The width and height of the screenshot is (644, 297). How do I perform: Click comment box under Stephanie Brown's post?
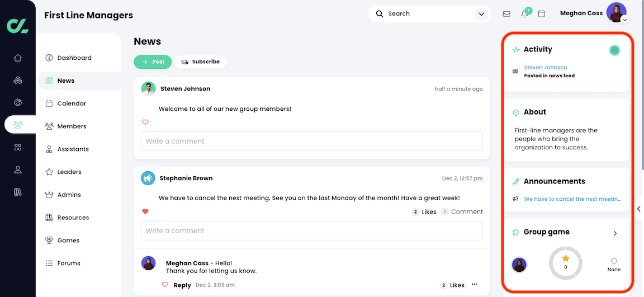(x=312, y=231)
